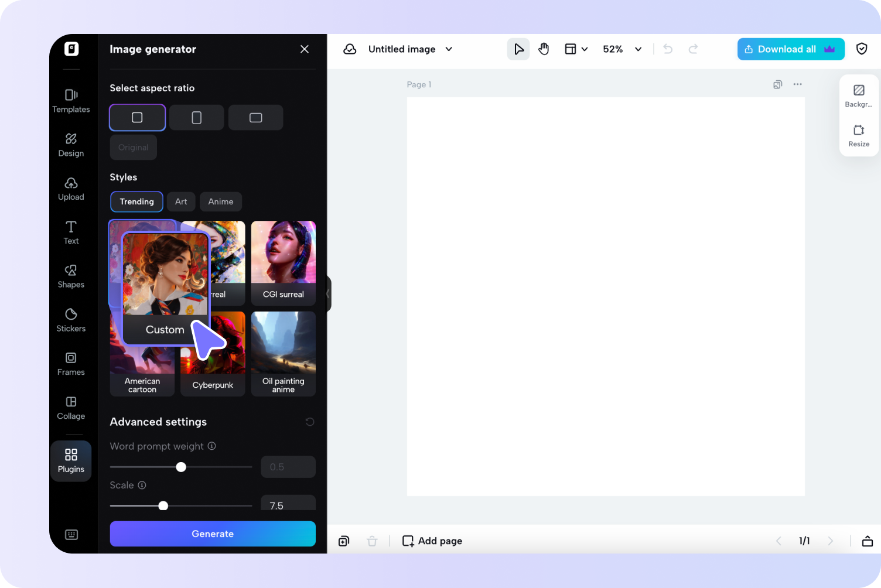Image resolution: width=881 pixels, height=588 pixels.
Task: Open the Collage sidebar panel
Action: tap(71, 408)
